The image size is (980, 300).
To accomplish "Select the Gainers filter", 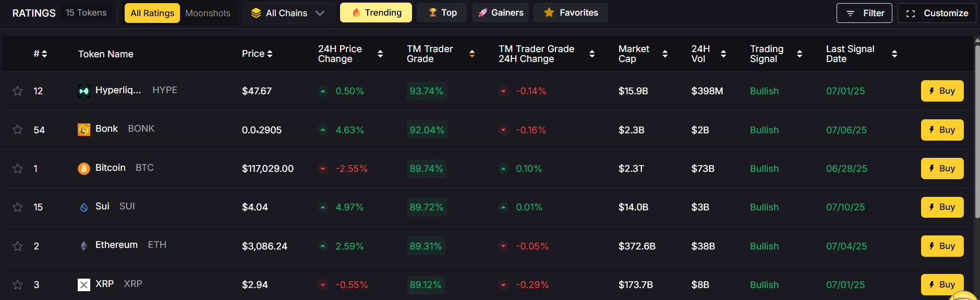I will [x=501, y=12].
